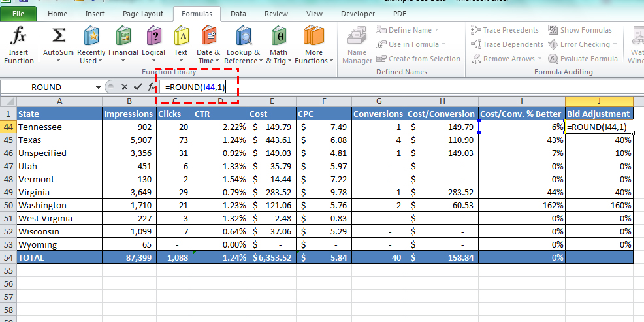Switch to the Developer tab
The image size is (644, 322).
[x=358, y=14]
